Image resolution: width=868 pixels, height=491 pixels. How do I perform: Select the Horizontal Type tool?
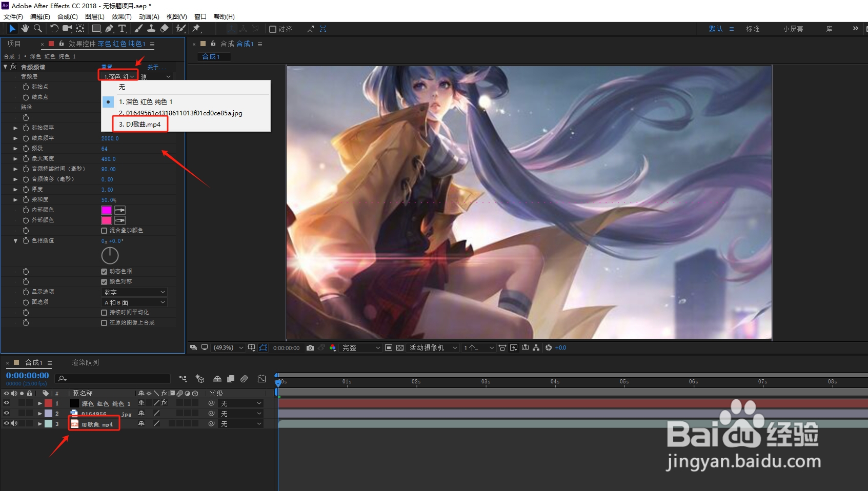pos(122,29)
